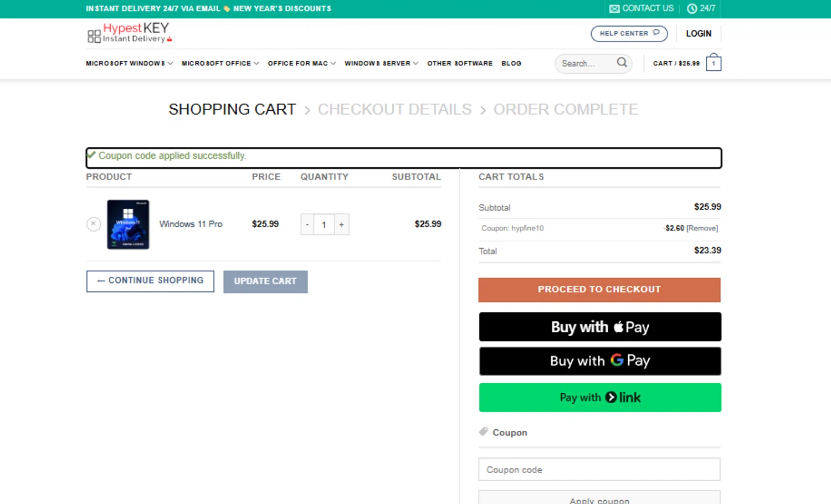Viewport: 831px width, 504px height.
Task: Click the Coupon code input field
Action: (599, 470)
